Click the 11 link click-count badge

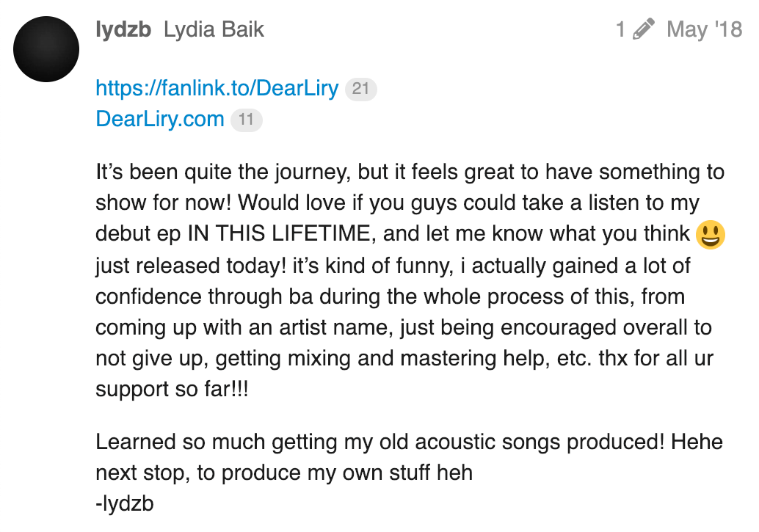tap(247, 120)
